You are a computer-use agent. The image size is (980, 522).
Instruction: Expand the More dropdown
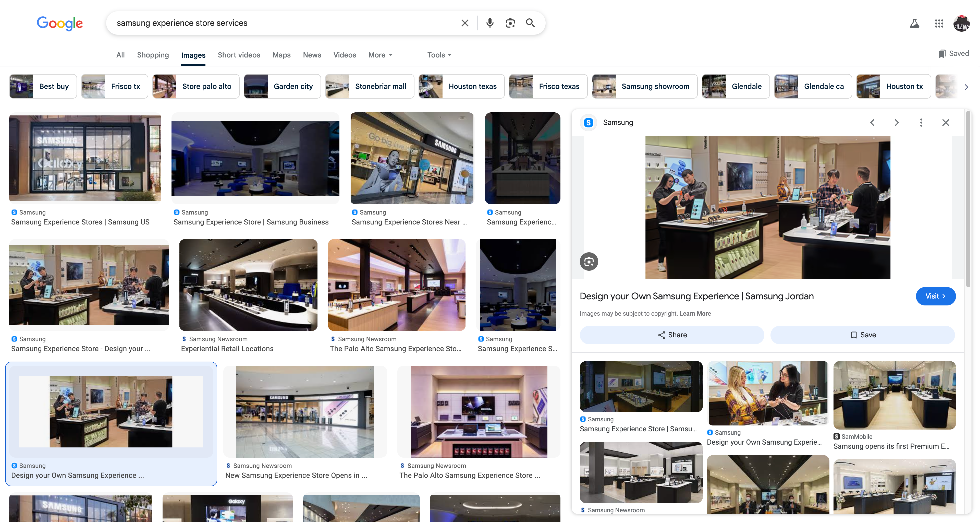[380, 55]
